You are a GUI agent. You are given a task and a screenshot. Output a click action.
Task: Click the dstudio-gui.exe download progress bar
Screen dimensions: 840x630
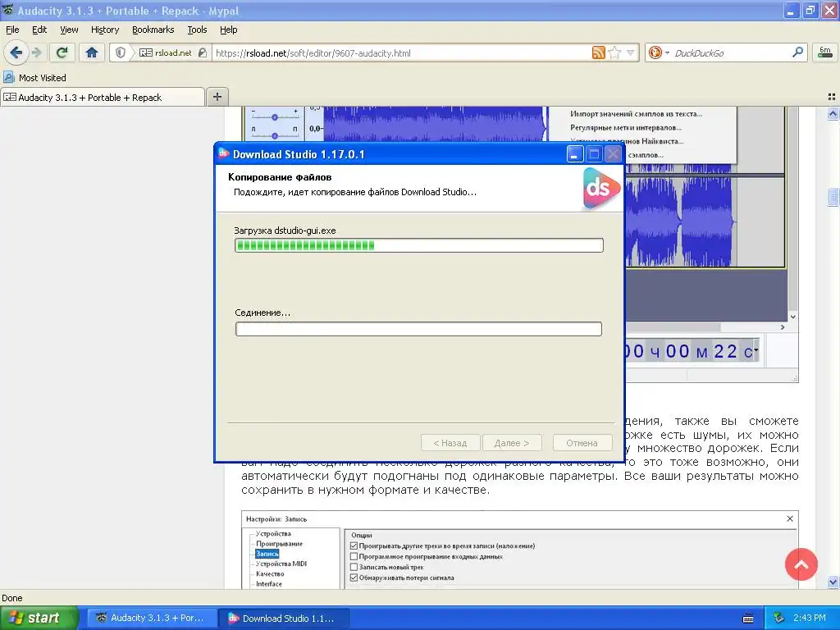click(419, 245)
